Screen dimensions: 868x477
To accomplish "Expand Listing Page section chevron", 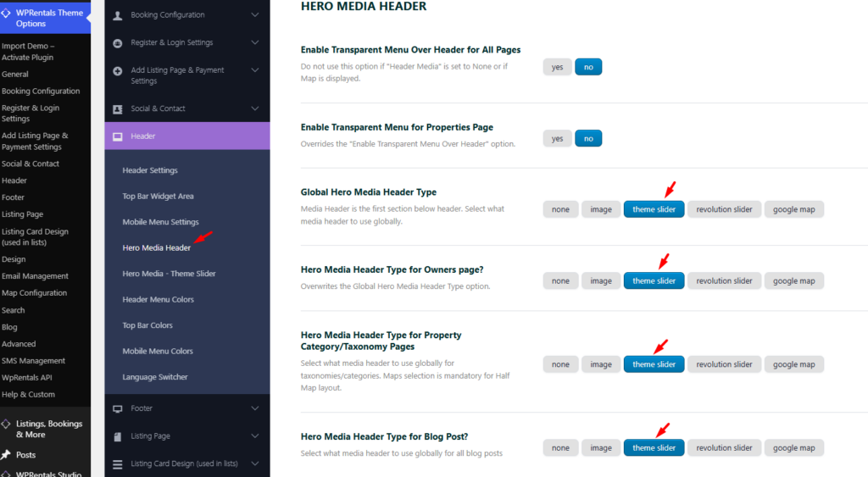I will (x=254, y=436).
